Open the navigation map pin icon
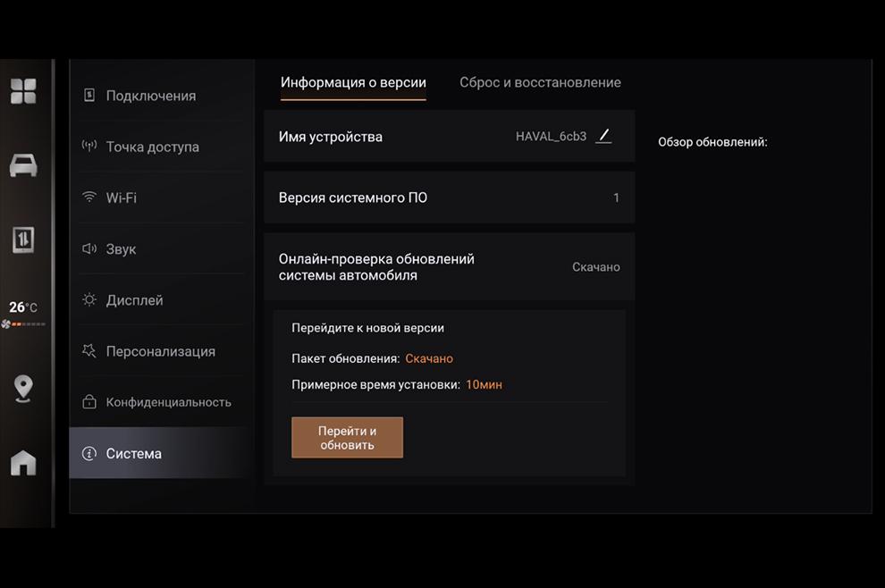Screen dimensions: 885x588 (x=23, y=388)
